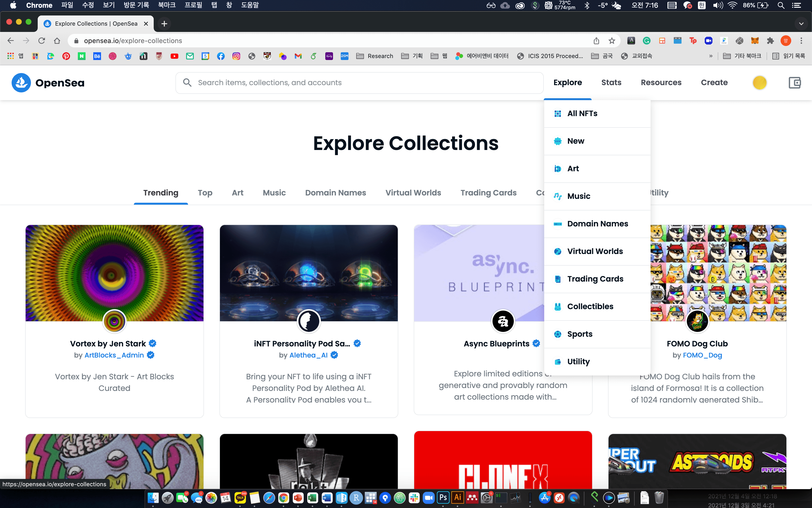Switch to the Trading Cards tab

pos(488,193)
